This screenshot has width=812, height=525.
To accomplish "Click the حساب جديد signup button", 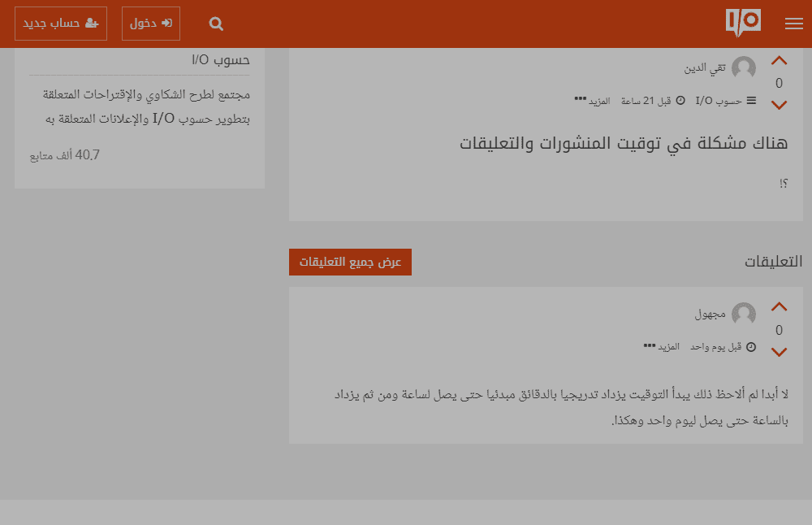I will (x=61, y=24).
